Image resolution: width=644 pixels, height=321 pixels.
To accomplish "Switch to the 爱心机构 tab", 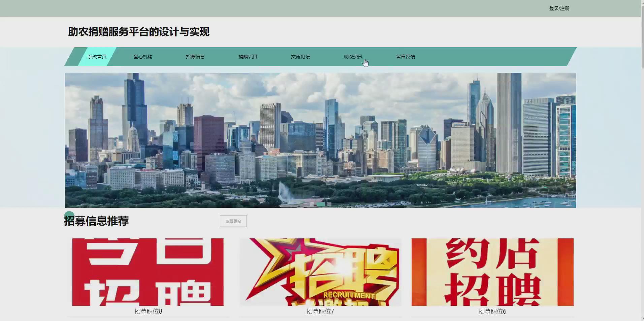I will tap(143, 57).
